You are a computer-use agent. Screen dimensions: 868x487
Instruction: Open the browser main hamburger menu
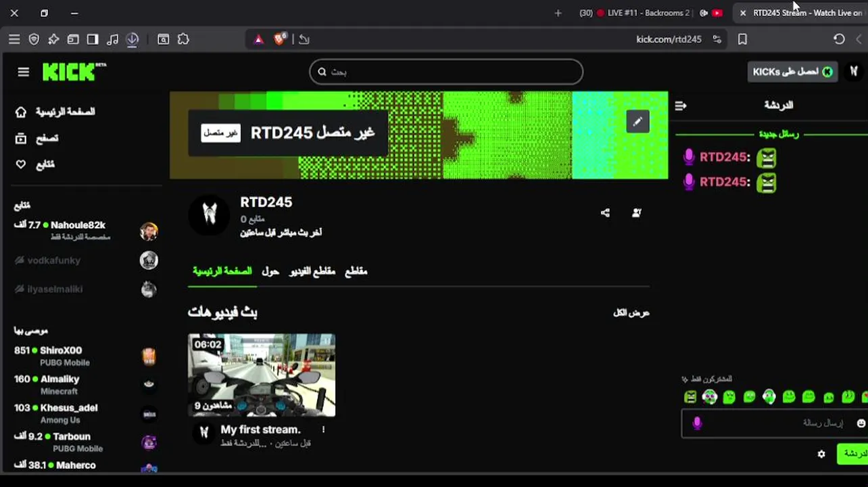(x=14, y=39)
